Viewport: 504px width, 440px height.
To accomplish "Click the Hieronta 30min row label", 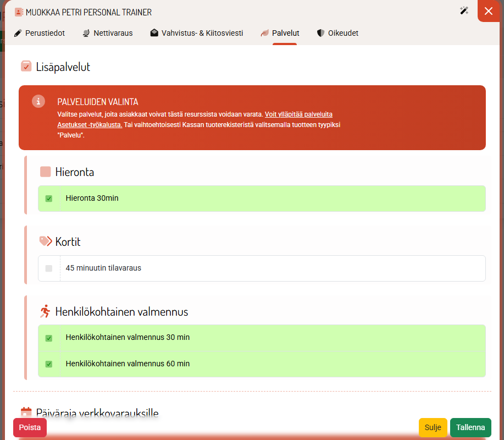I will point(92,198).
